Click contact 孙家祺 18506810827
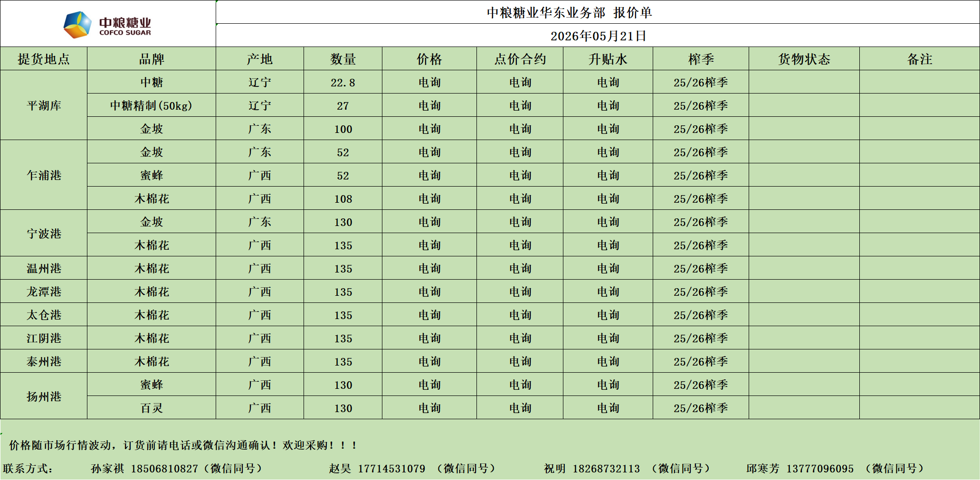 177,469
